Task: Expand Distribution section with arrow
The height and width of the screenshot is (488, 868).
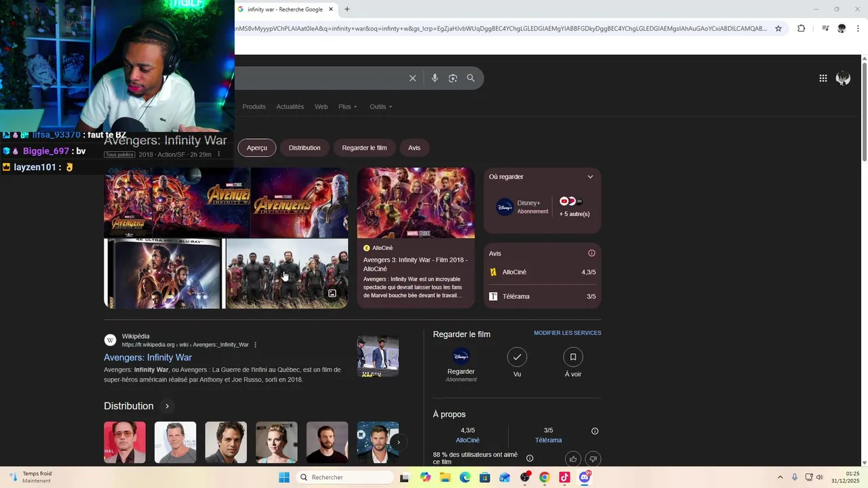Action: (167, 406)
